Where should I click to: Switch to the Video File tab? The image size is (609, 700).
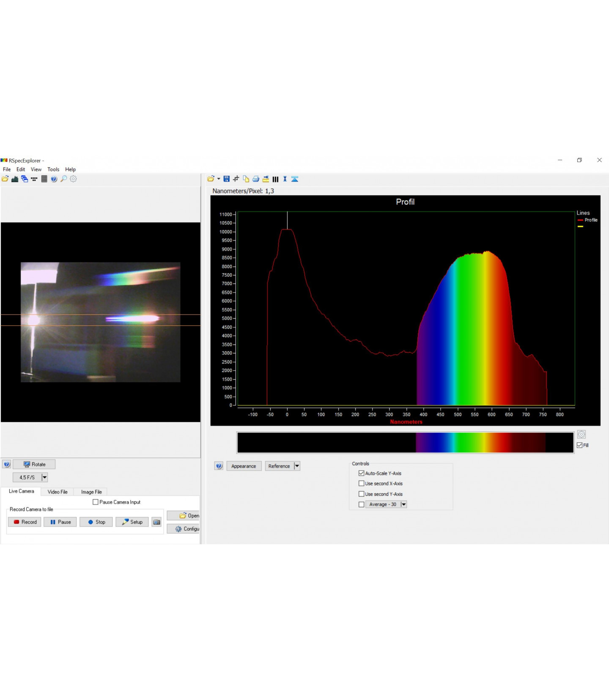[x=58, y=492]
